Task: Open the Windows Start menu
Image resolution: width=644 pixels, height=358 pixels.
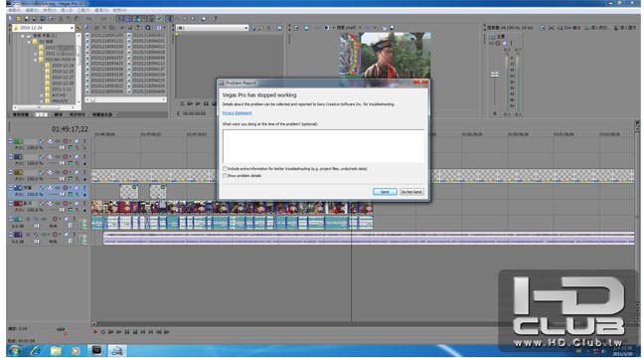Action: coord(15,351)
